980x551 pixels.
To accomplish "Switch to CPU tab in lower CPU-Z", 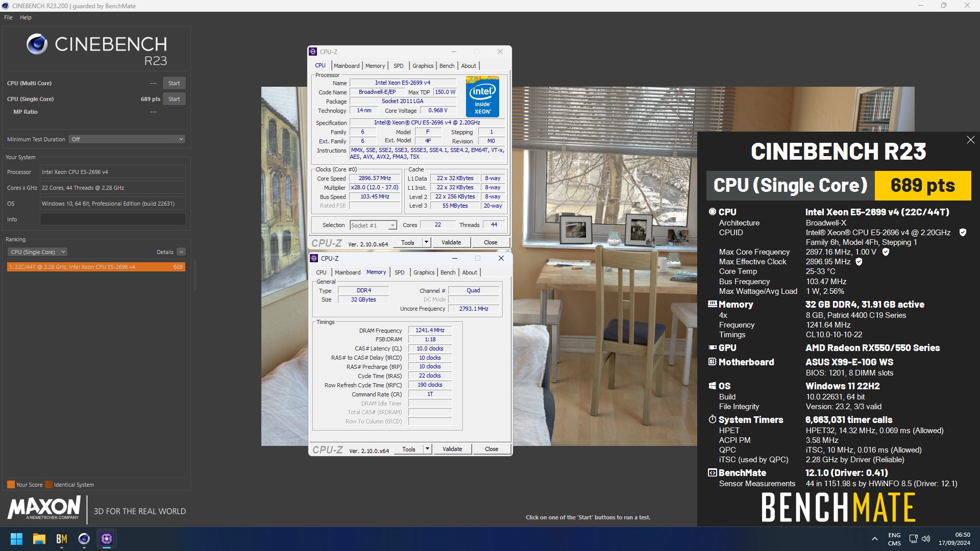I will point(321,272).
